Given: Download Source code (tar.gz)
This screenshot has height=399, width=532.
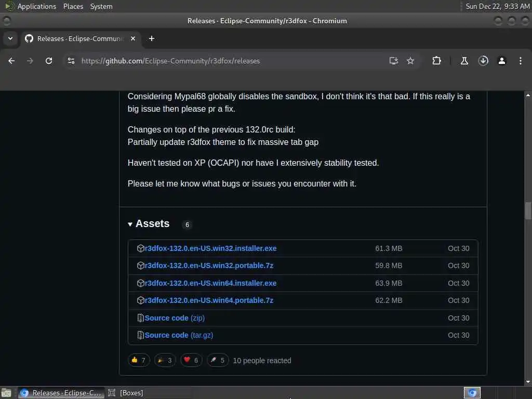Looking at the screenshot, I should pos(179,335).
